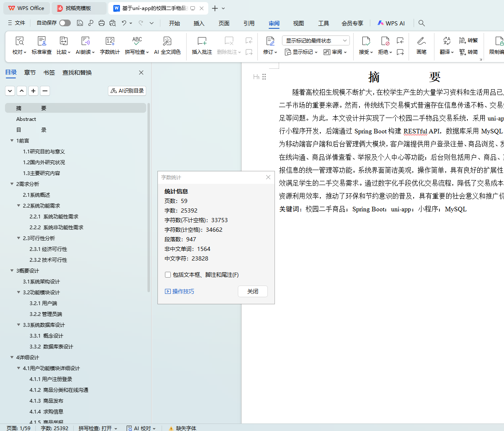
Task: Switch to the 视图 ribbon tab
Action: tap(298, 23)
